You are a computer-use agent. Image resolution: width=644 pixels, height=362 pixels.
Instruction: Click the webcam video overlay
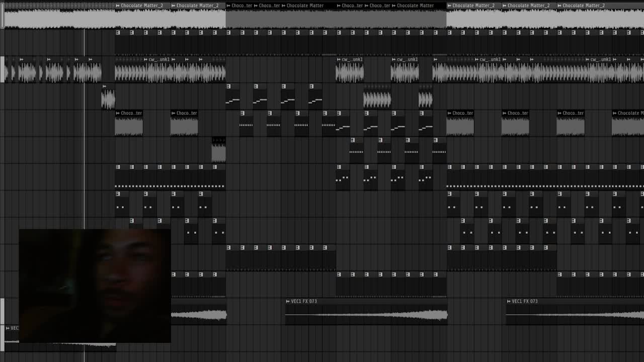click(95, 286)
